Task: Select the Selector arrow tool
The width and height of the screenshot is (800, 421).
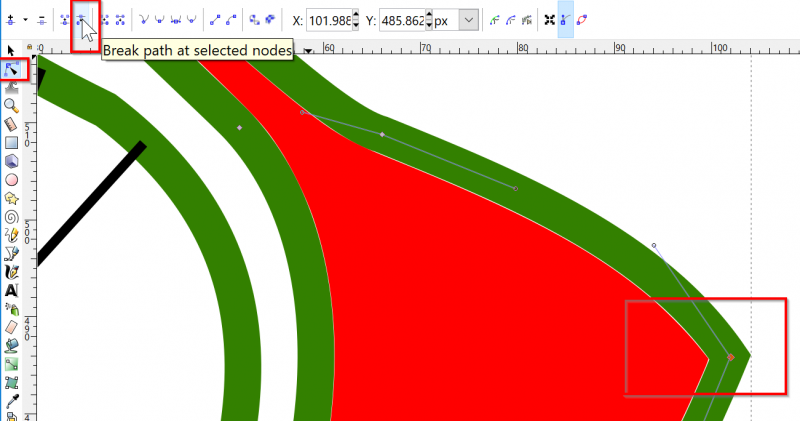Action: point(11,51)
